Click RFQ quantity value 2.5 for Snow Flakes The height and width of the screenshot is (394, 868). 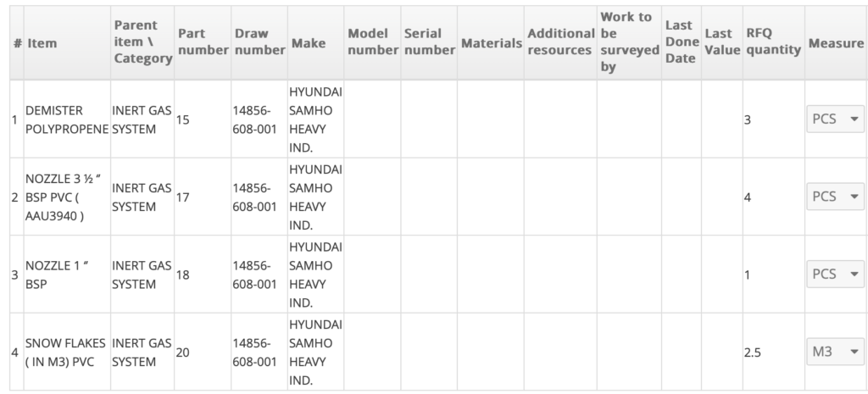pos(752,352)
